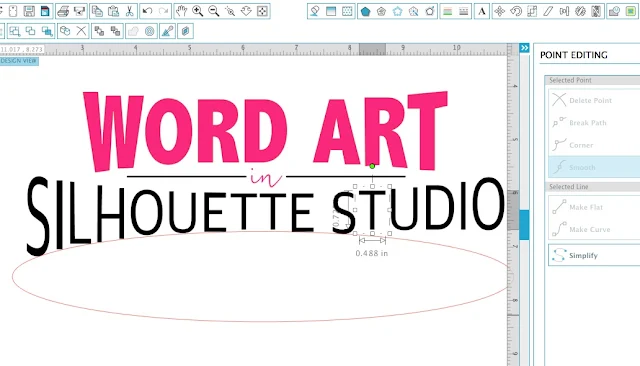This screenshot has height=366, width=640.
Task: Select the Smooth point option
Action: [594, 167]
